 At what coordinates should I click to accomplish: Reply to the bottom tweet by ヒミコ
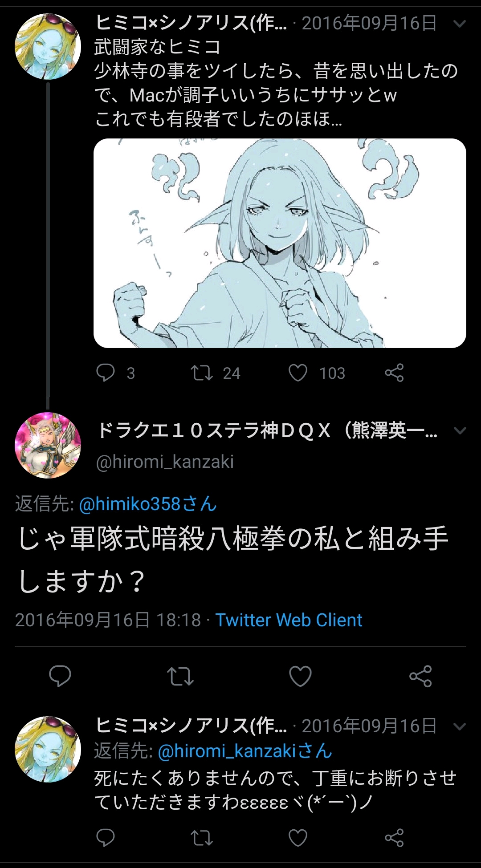106,838
